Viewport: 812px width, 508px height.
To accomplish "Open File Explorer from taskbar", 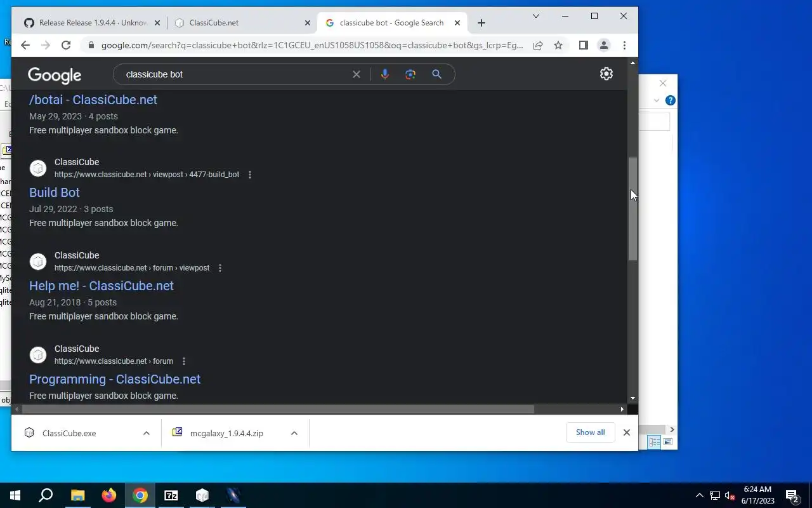I will coord(77,495).
